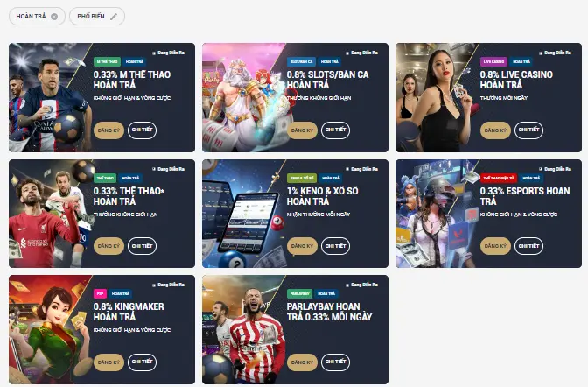The image size is (588, 387).
Task: Click Đăng Ký on 0.8% Live Casino card
Action: [495, 130]
